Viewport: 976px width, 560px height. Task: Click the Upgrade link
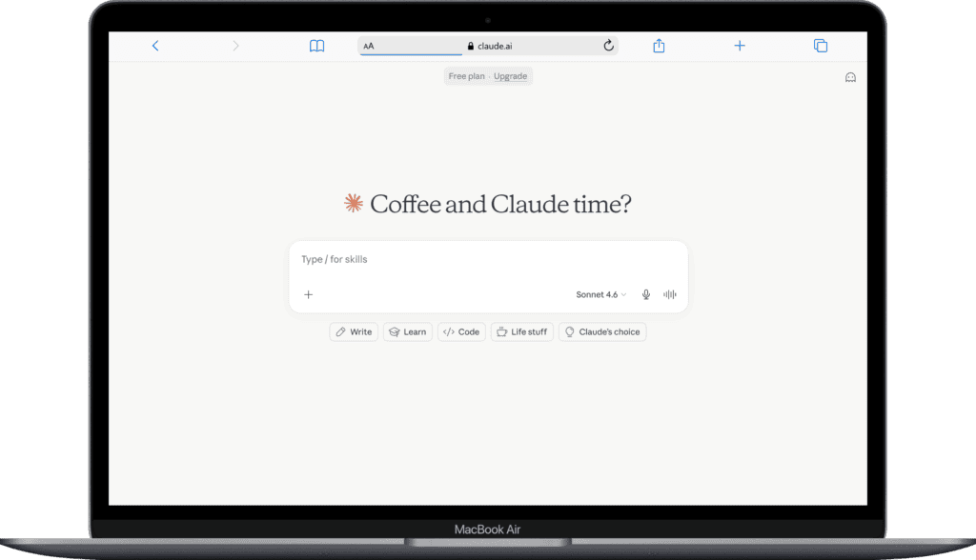(511, 76)
